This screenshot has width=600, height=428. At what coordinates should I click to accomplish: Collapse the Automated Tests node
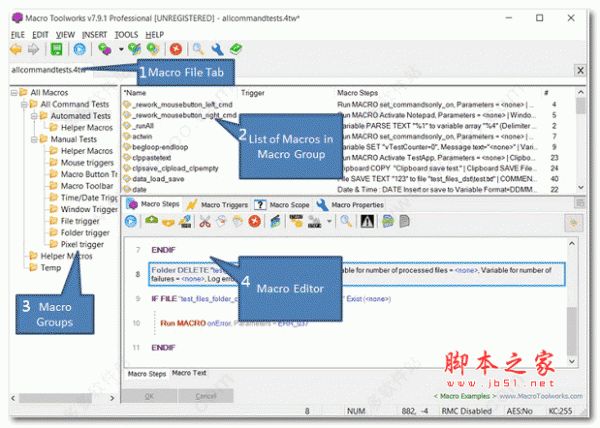click(34, 116)
